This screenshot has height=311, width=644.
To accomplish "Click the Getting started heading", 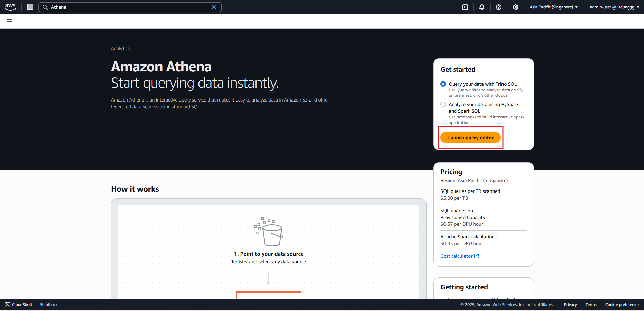I will coord(464,287).
